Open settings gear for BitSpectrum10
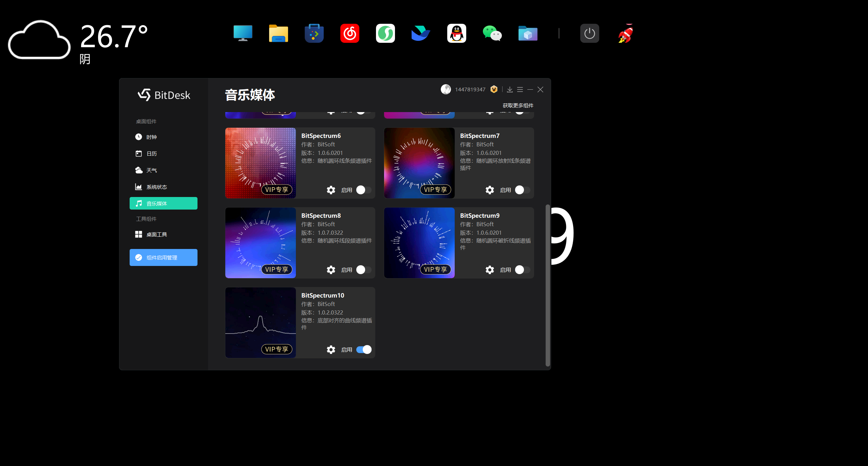Viewport: 868px width, 466px height. [x=331, y=349]
